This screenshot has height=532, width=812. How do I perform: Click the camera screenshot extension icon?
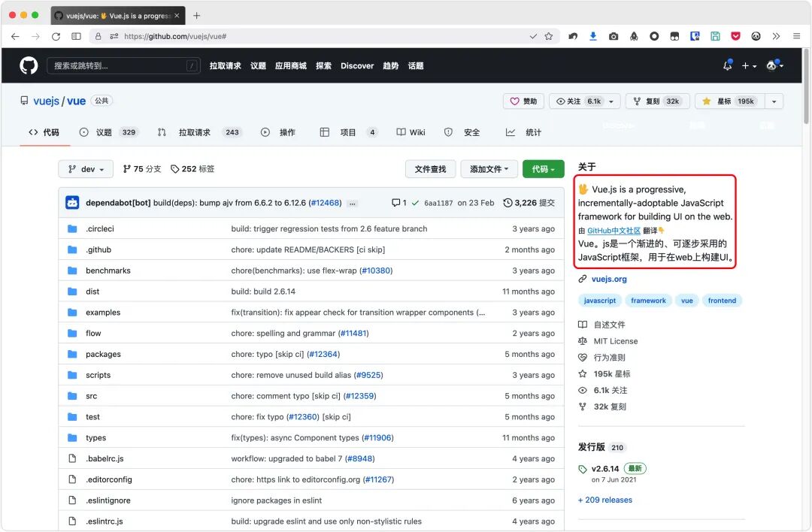pyautogui.click(x=614, y=36)
